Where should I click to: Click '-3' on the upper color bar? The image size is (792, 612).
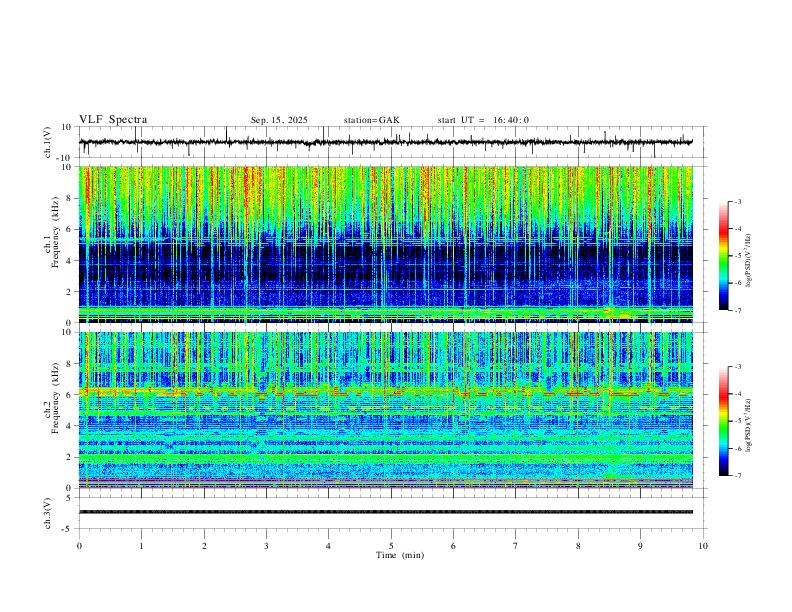(737, 201)
